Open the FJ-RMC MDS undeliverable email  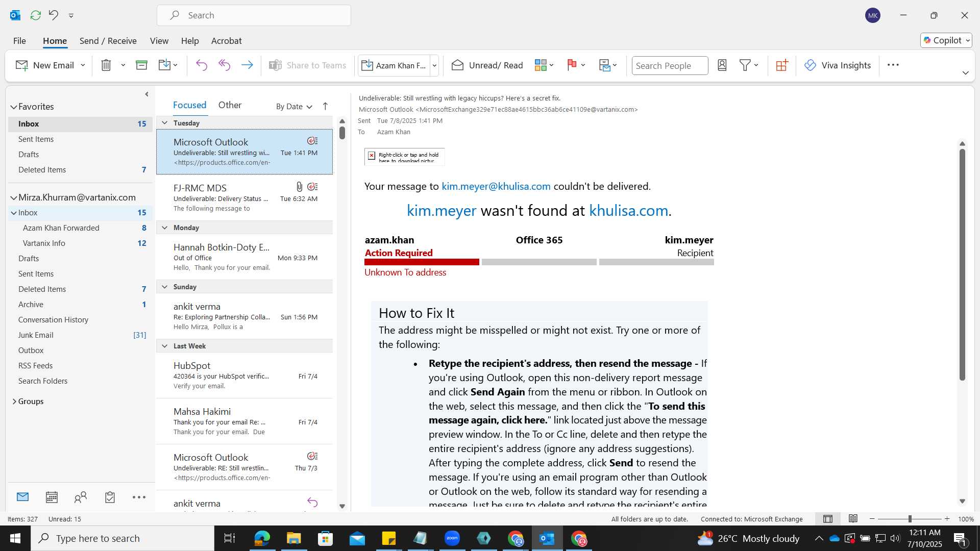(x=244, y=198)
